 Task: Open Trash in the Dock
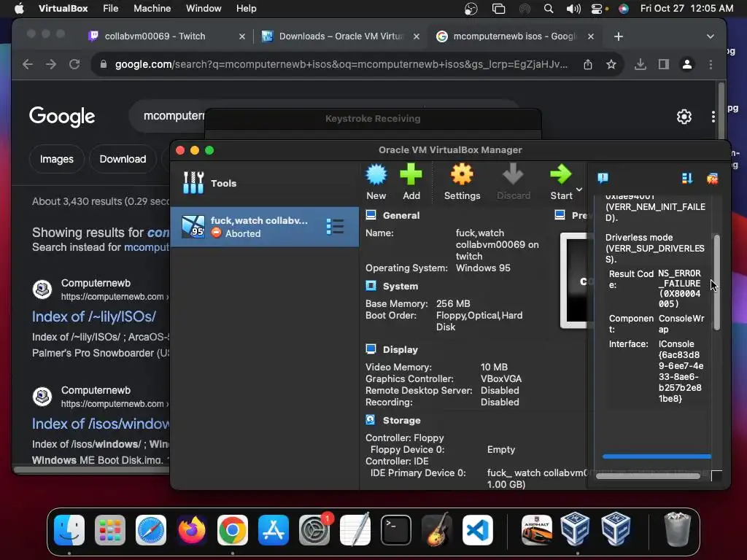677,529
